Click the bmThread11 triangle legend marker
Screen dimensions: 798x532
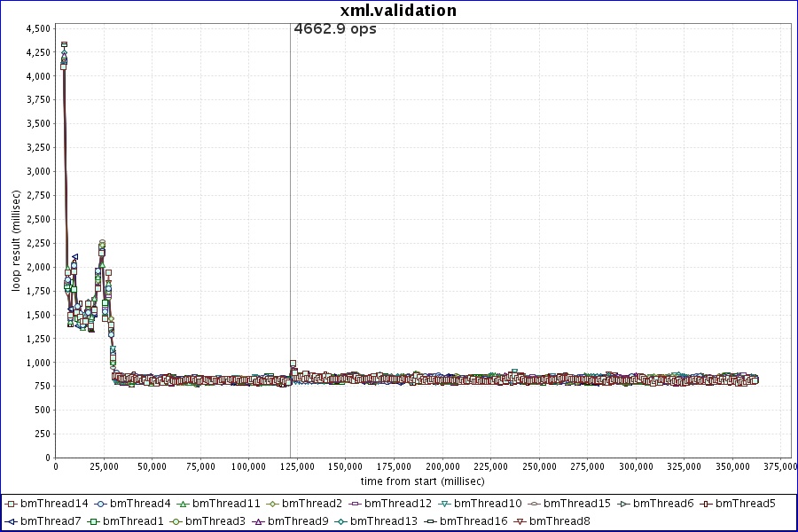[x=182, y=504]
